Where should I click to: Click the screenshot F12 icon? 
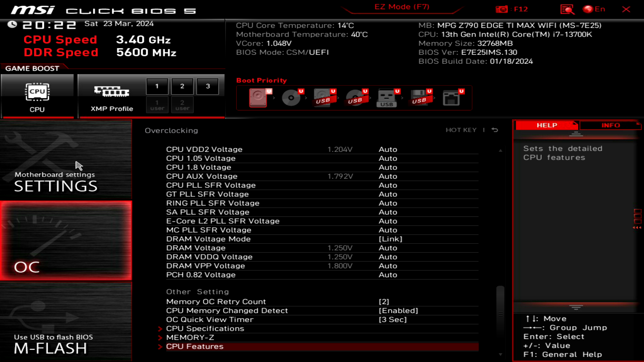(x=501, y=9)
